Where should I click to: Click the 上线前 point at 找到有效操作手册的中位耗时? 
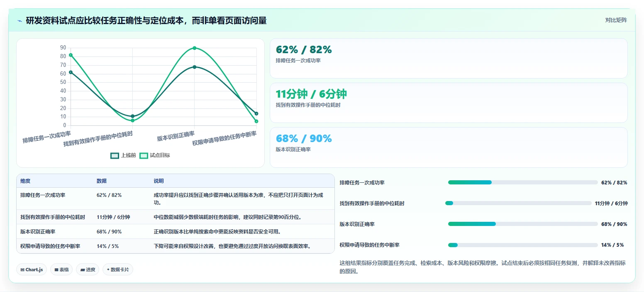click(133, 116)
